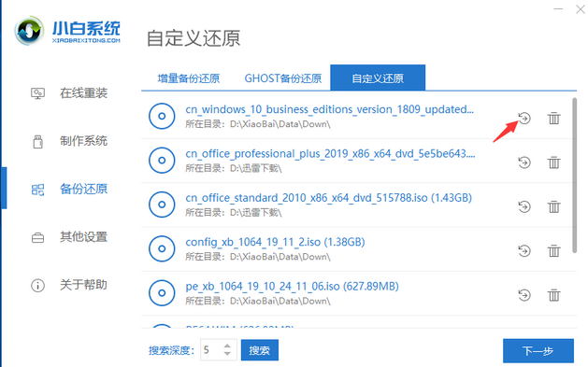Open cn_windows_10_business_editions file link
Image resolution: width=588 pixels, height=367 pixels.
[330, 109]
